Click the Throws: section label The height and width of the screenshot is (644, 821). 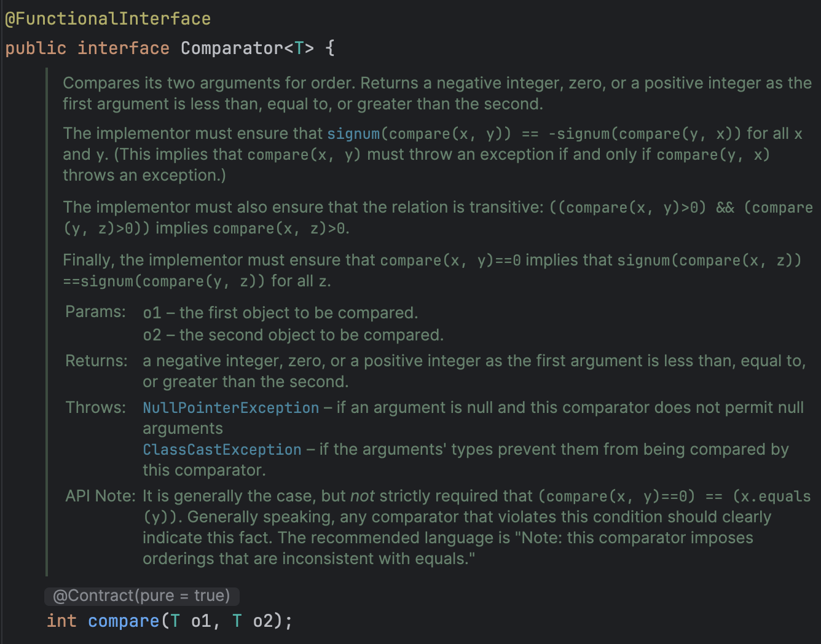(x=95, y=407)
